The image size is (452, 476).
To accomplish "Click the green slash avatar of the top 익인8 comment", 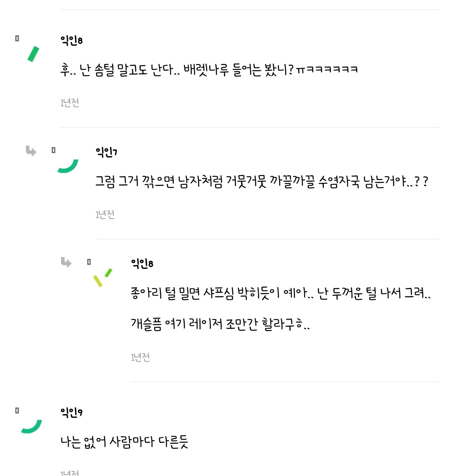I will 33,54.
